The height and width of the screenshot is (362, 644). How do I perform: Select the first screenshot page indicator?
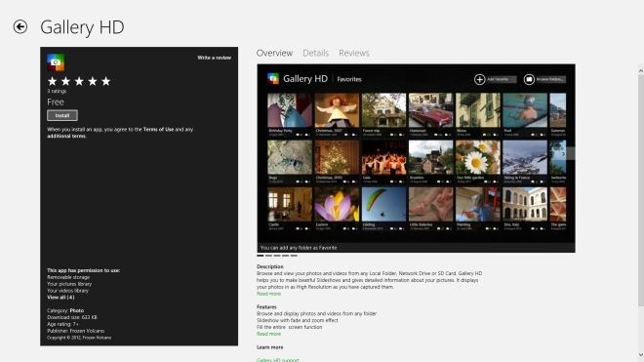(x=260, y=256)
